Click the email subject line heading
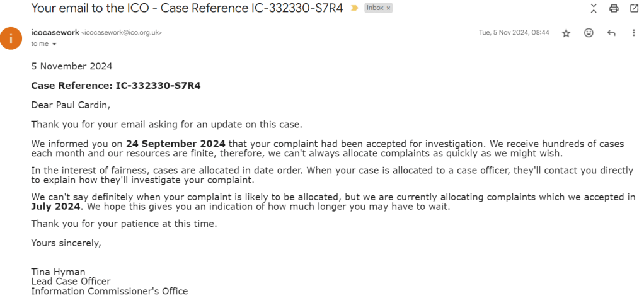This screenshot has height=298, width=644. coord(187,8)
